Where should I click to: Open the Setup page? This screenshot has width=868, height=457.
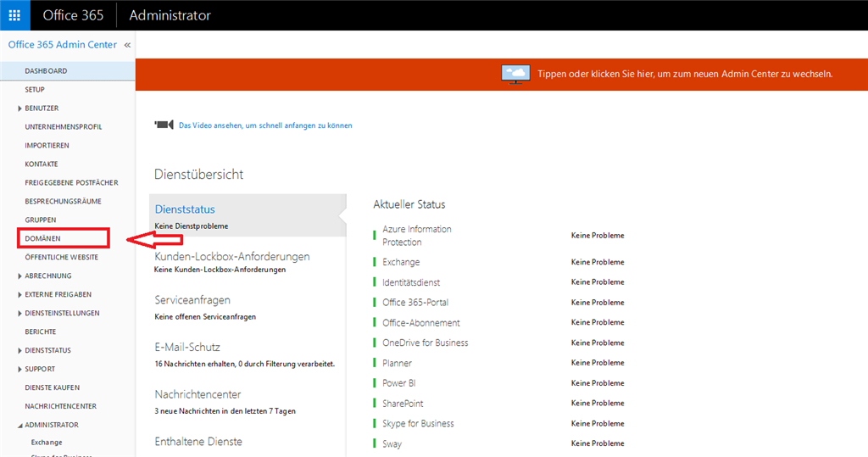click(x=34, y=89)
